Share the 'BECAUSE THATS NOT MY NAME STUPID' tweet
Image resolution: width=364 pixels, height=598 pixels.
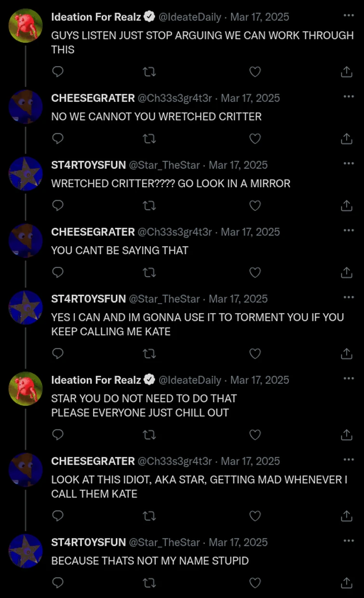pos(346,583)
